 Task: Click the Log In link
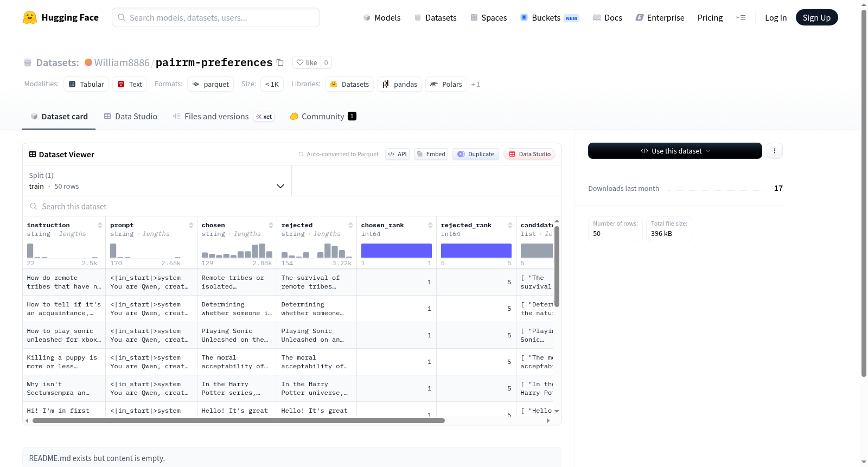[x=776, y=17]
